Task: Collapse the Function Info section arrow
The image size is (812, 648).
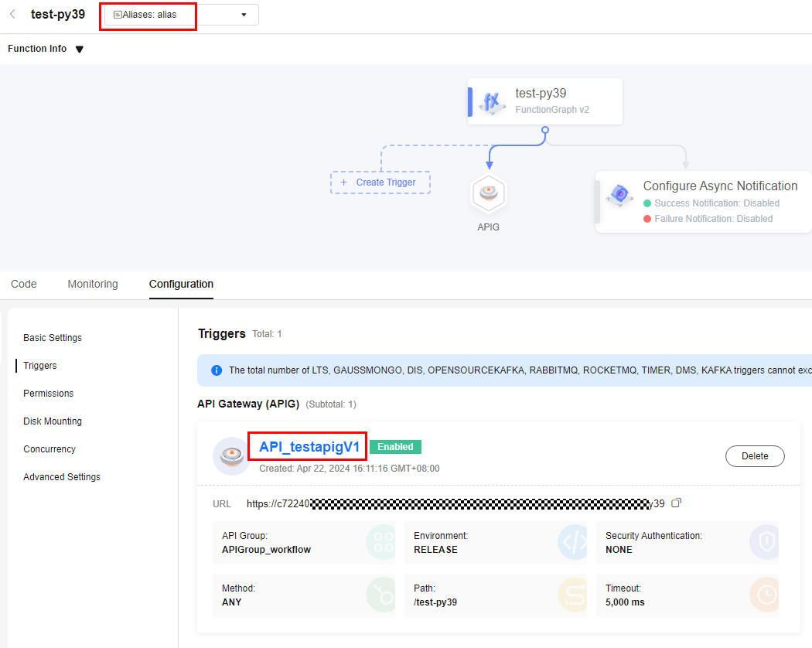Action: point(79,49)
